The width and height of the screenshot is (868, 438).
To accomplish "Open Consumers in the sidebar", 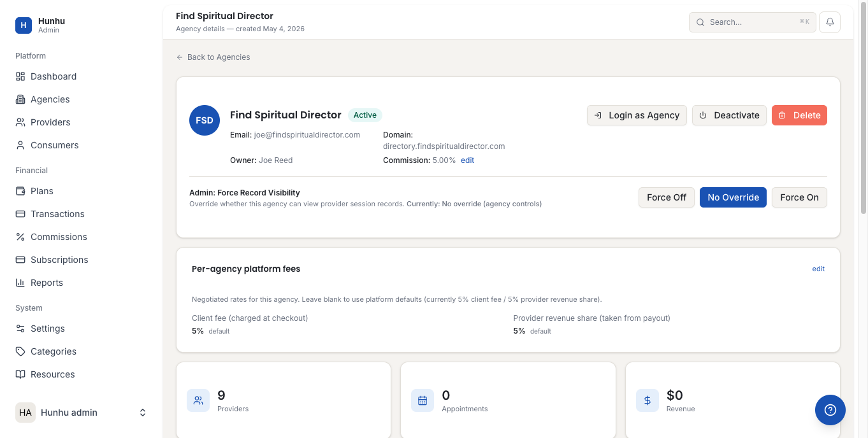I will click(81, 145).
